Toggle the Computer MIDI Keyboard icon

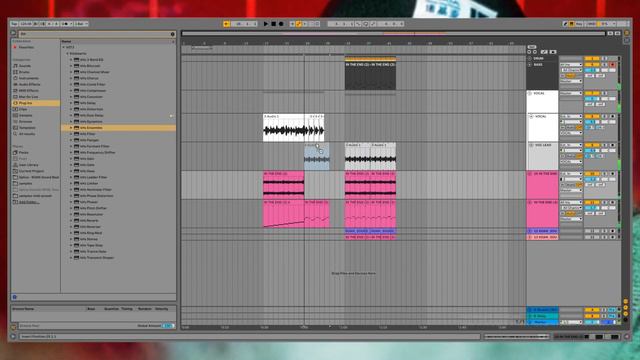click(x=572, y=24)
